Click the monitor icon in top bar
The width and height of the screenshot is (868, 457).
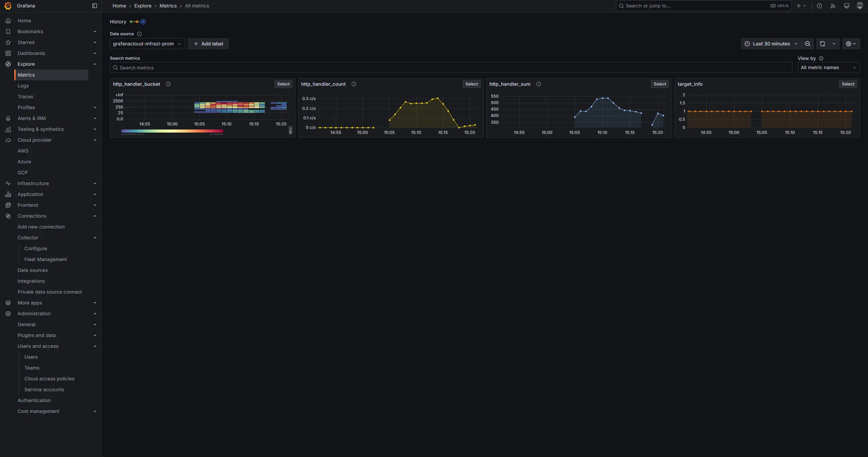[847, 6]
